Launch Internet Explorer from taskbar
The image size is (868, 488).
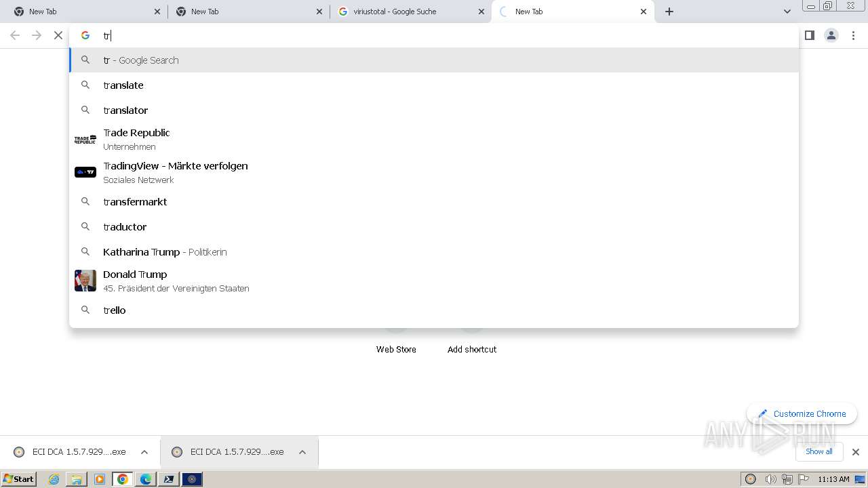tap(54, 479)
